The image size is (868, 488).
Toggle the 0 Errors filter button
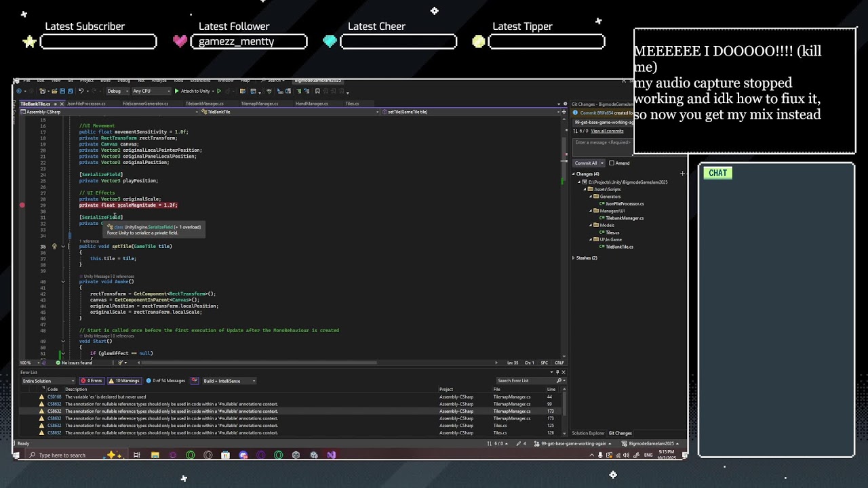point(92,380)
